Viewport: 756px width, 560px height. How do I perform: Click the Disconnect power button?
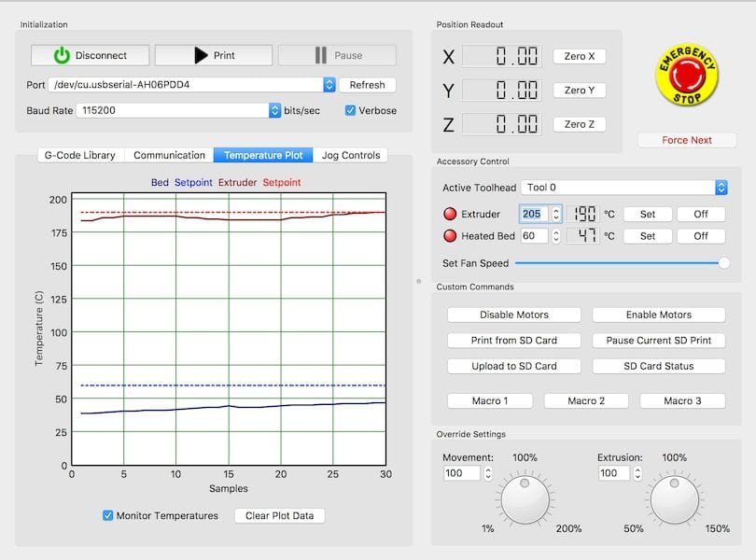point(90,55)
